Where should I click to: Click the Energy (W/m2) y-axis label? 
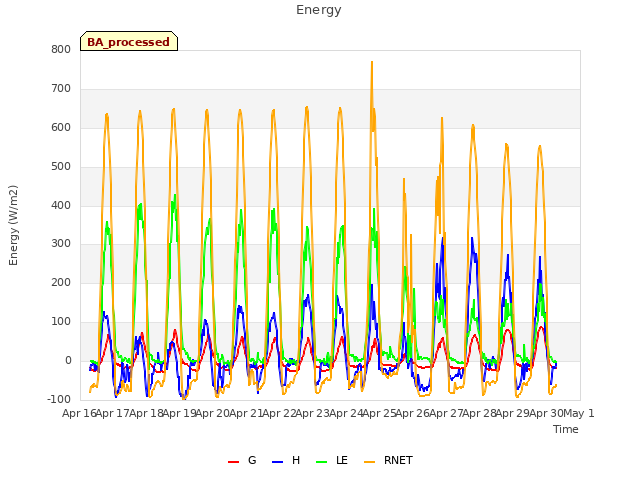click(13, 225)
